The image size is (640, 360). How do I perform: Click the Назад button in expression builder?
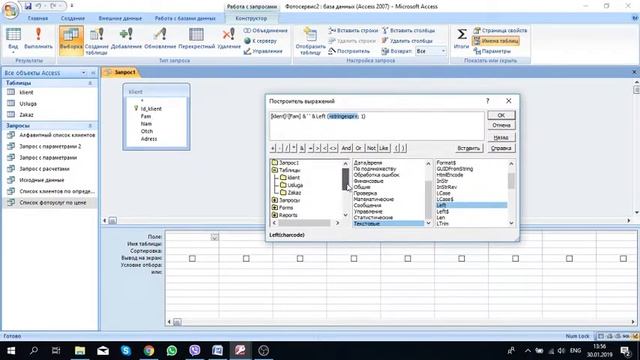(501, 138)
